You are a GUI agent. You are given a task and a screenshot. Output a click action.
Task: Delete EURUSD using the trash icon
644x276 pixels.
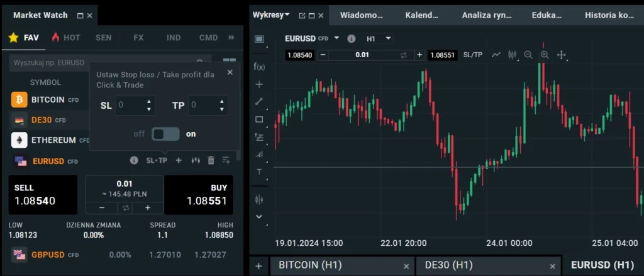pyautogui.click(x=211, y=160)
